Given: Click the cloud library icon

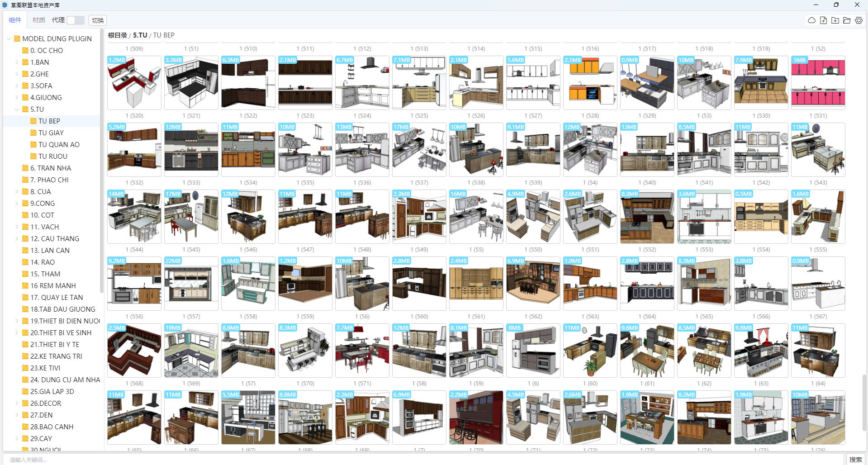Looking at the screenshot, I should point(811,20).
